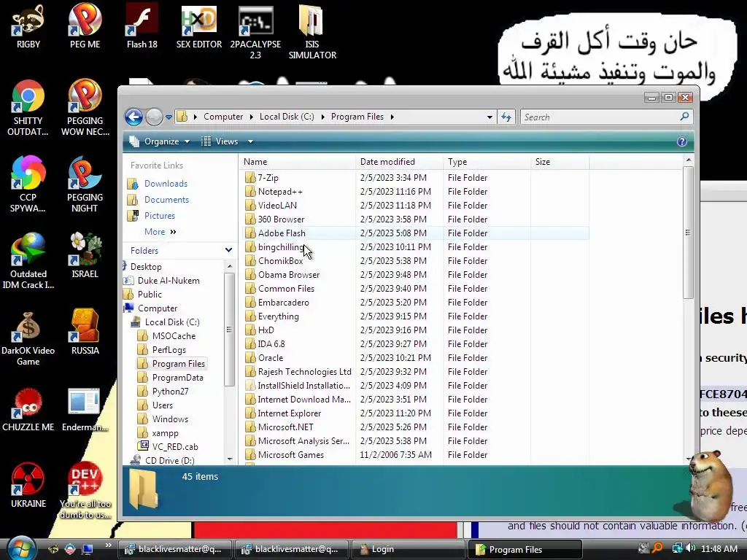The height and width of the screenshot is (560, 747).
Task: Click the search magnifier icon in Explorer
Action: (684, 117)
